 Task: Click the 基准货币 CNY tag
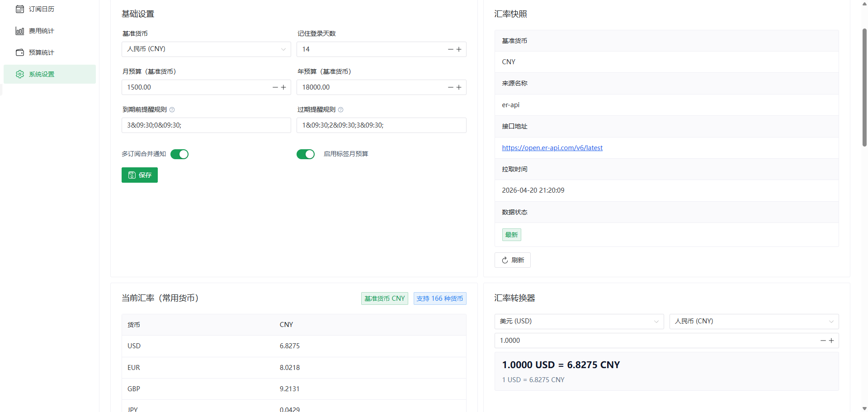[385, 298]
